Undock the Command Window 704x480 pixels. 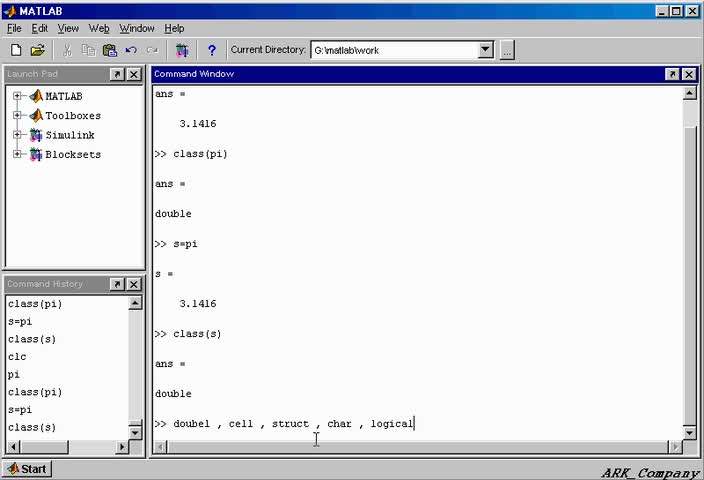(672, 74)
